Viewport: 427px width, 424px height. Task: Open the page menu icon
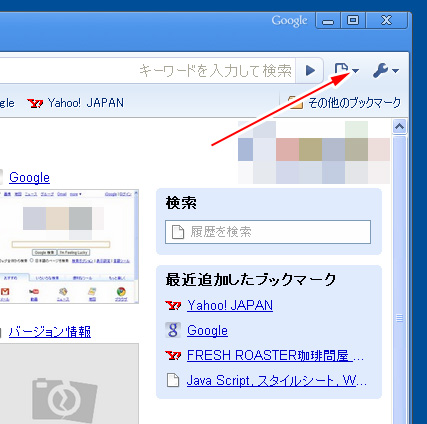[x=346, y=70]
